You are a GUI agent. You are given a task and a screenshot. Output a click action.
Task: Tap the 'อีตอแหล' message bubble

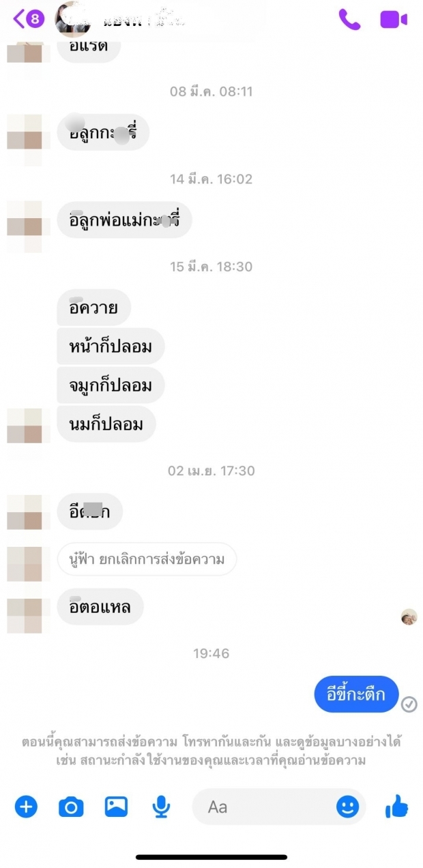coord(100,606)
